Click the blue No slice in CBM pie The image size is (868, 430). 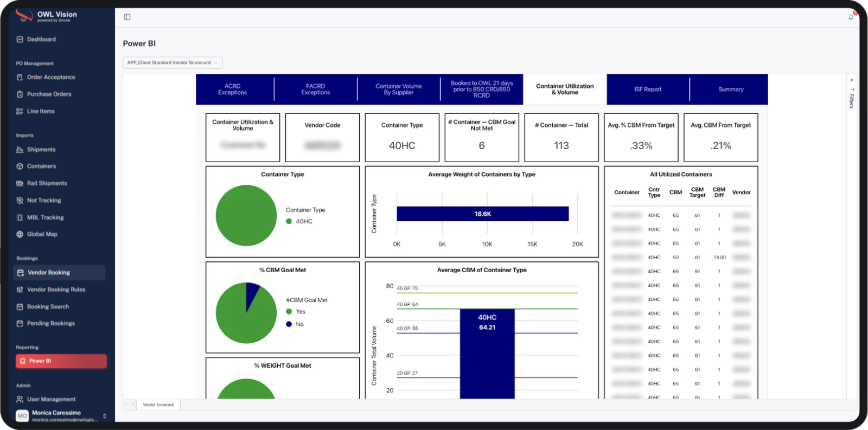(252, 296)
